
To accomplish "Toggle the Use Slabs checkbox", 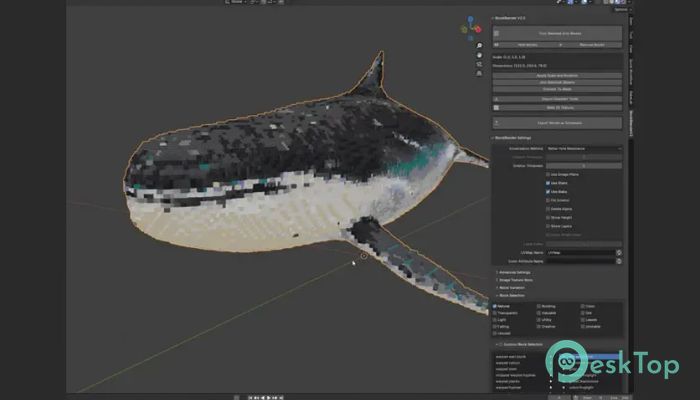I will coord(548,192).
